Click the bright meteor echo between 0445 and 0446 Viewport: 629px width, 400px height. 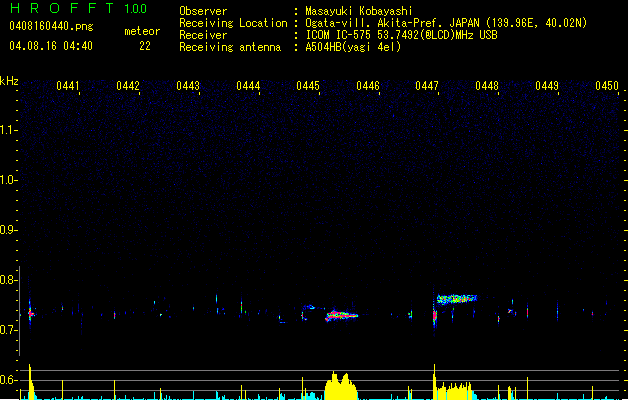(341, 316)
